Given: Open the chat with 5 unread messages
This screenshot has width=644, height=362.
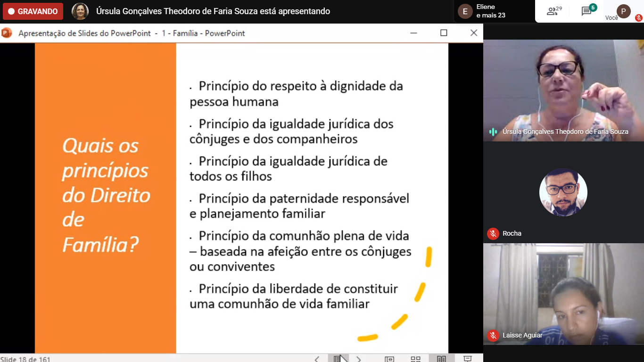Looking at the screenshot, I should (587, 11).
